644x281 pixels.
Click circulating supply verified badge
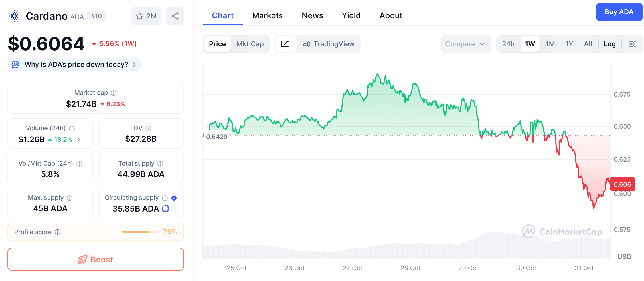point(174,198)
